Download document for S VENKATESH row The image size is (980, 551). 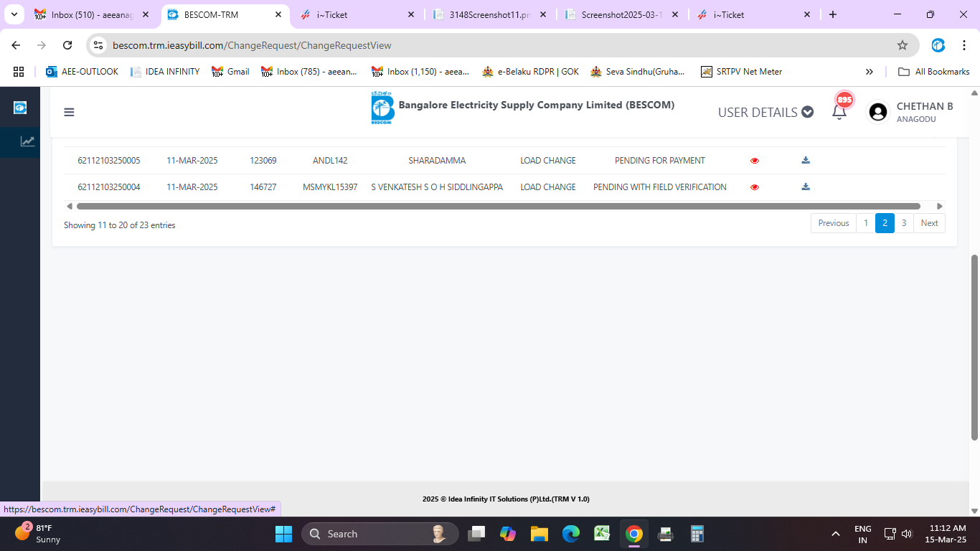click(x=806, y=187)
